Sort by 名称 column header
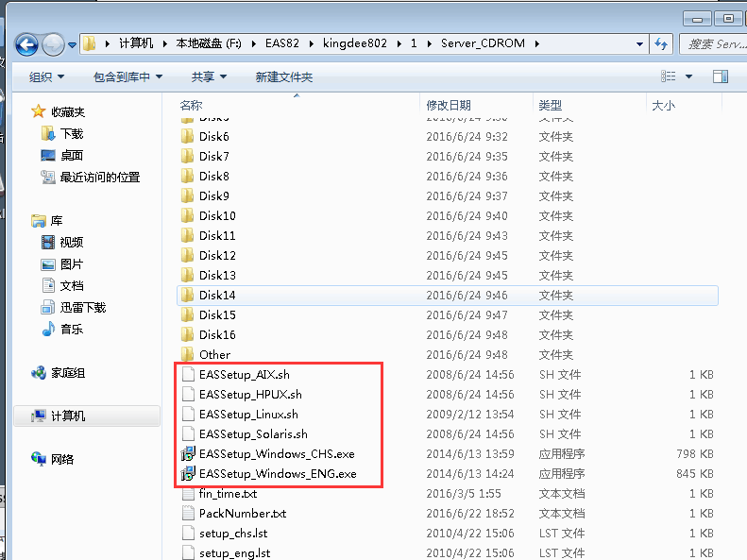Image resolution: width=747 pixels, height=560 pixels. (191, 105)
